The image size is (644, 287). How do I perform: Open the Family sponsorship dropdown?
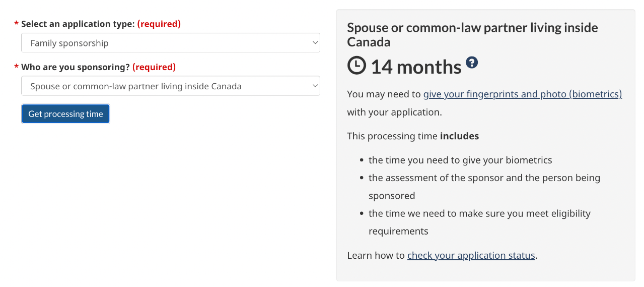(170, 43)
